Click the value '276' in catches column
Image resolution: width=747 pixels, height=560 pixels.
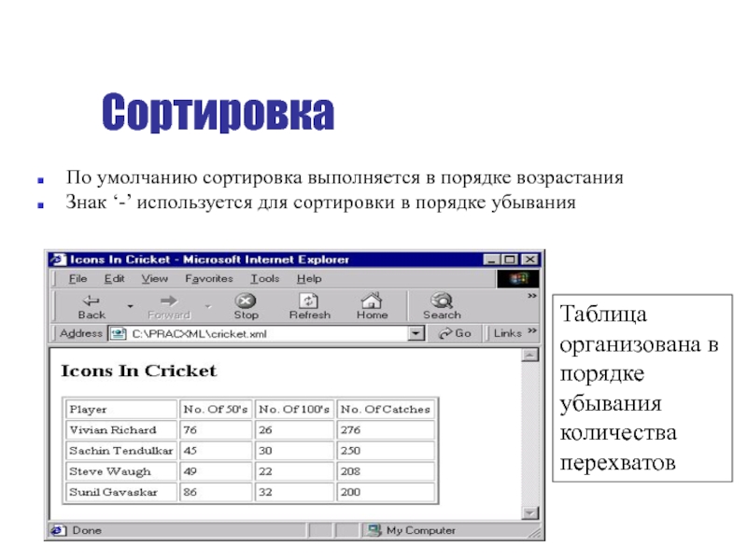click(351, 430)
